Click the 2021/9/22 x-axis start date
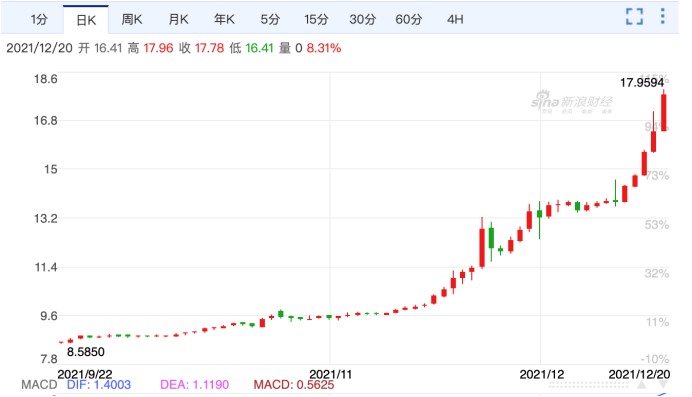This screenshot has height=397, width=692. tap(85, 374)
